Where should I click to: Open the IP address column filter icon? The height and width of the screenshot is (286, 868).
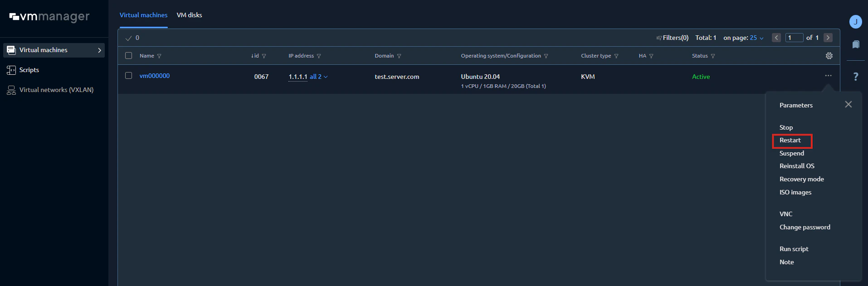(x=319, y=56)
